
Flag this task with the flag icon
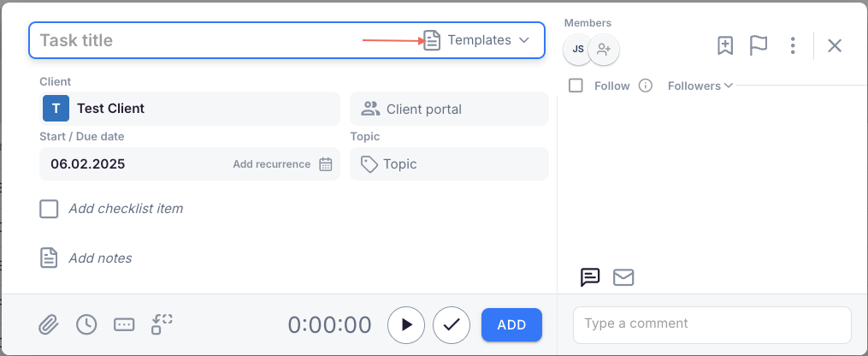click(759, 45)
